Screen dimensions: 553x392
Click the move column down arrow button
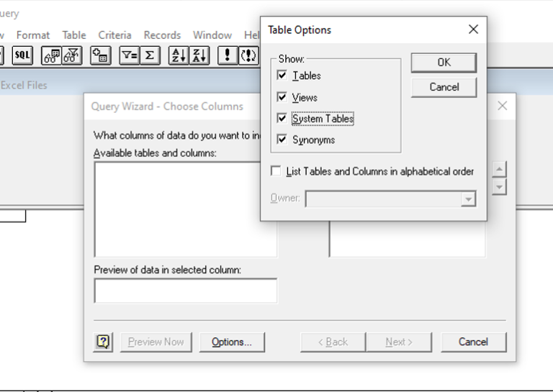pos(499,187)
